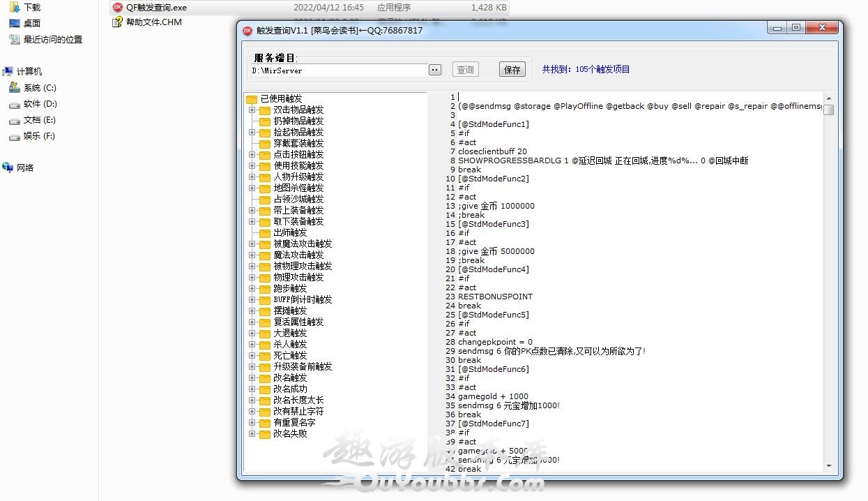Expand the 使用技能触发 tree node
Viewport: 868px width, 501px height.
pyautogui.click(x=252, y=166)
